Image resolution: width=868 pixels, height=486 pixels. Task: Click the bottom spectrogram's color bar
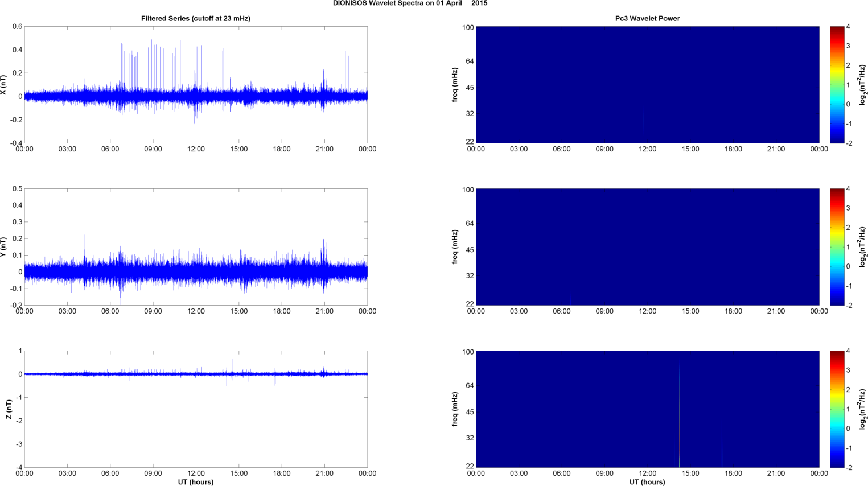tap(837, 409)
